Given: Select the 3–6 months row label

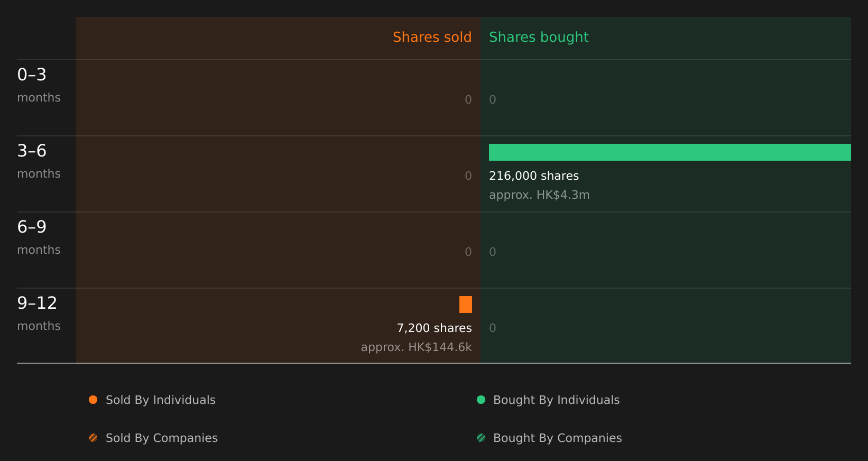Looking at the screenshot, I should click(39, 161).
